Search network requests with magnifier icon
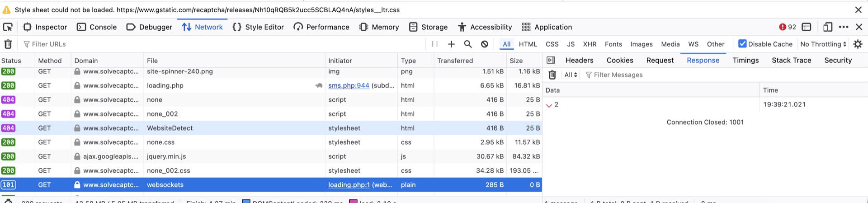 (x=468, y=44)
